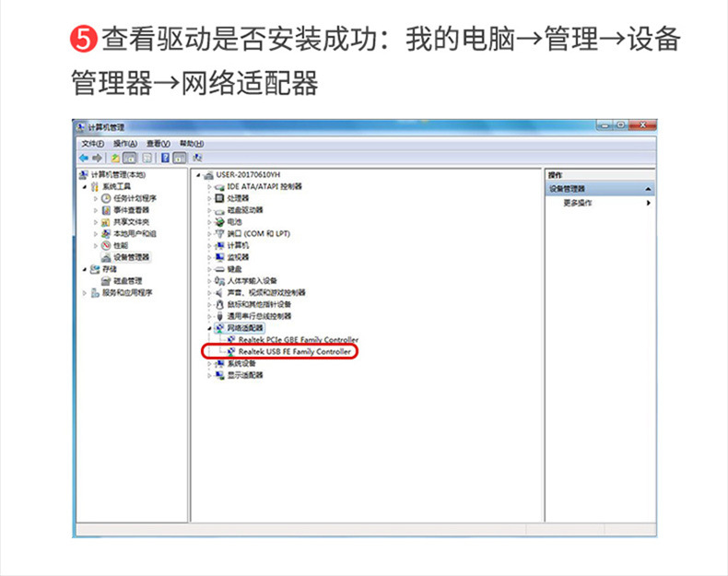
Task: Click the scan for hardware changes icon
Action: tap(197, 158)
